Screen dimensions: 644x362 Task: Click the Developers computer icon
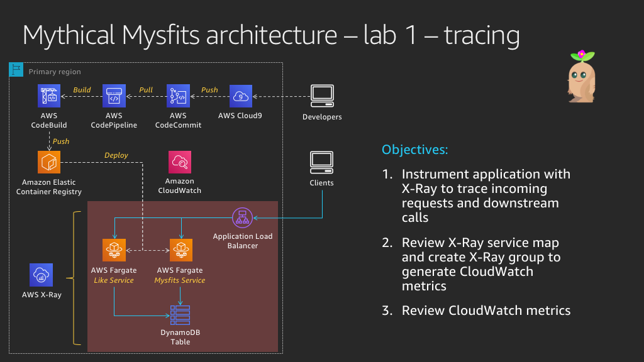[x=322, y=96]
